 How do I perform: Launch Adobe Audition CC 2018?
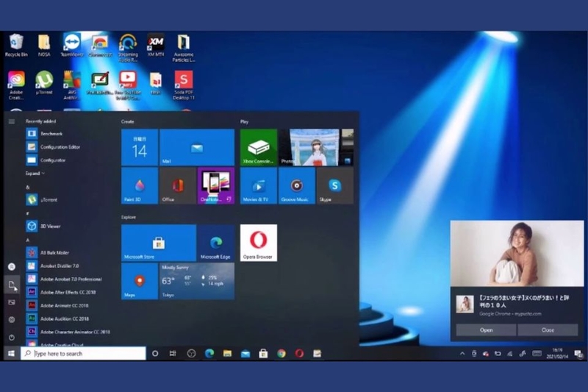(x=68, y=318)
